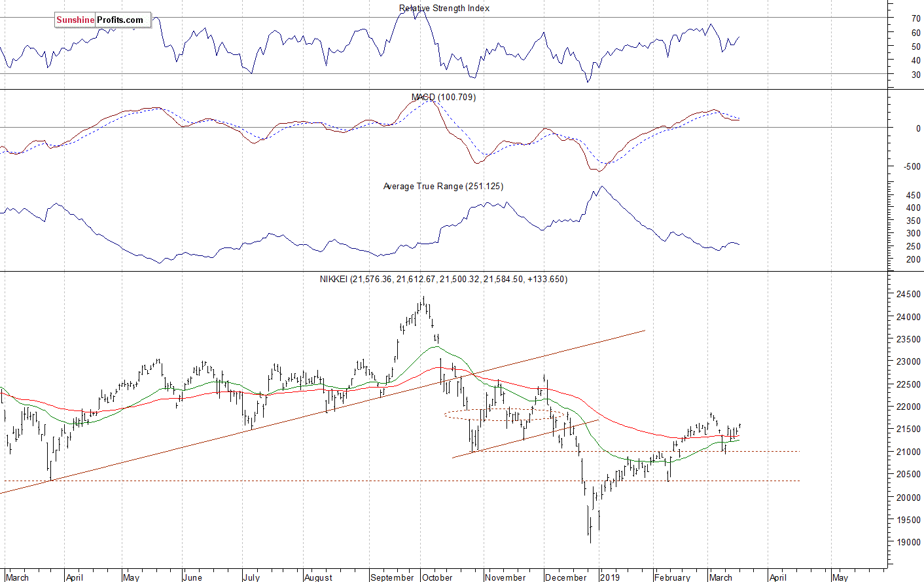Click the 24500 price axis value
Screen dimensions: 924x582
click(908, 295)
